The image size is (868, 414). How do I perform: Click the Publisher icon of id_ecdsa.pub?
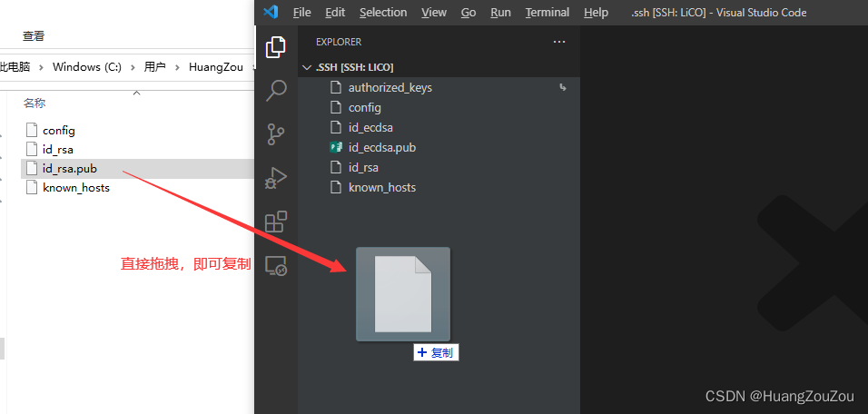point(335,147)
